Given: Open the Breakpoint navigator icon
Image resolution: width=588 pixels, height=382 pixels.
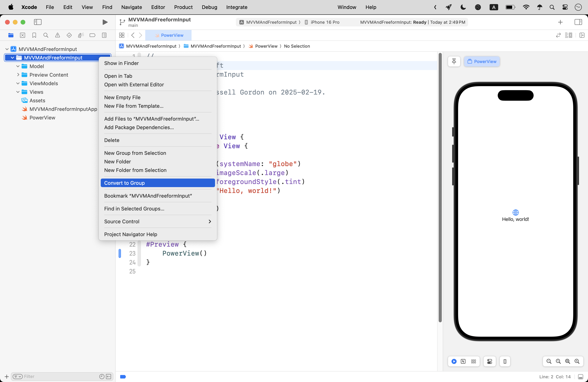Looking at the screenshot, I should [92, 35].
